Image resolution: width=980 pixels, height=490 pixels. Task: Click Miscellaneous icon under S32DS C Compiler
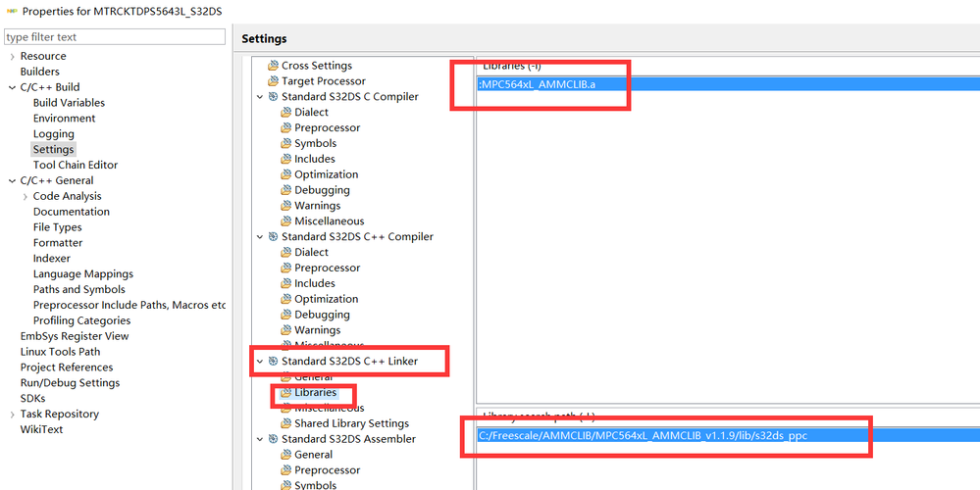pos(285,220)
